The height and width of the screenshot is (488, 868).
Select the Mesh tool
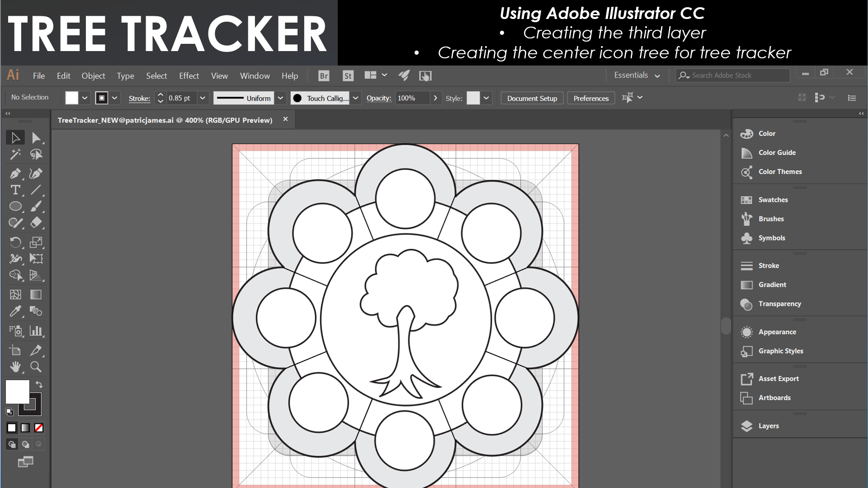[x=15, y=295]
